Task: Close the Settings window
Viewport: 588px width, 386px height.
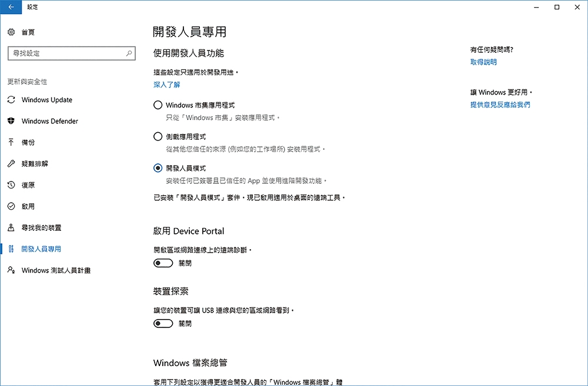Action: [x=577, y=7]
